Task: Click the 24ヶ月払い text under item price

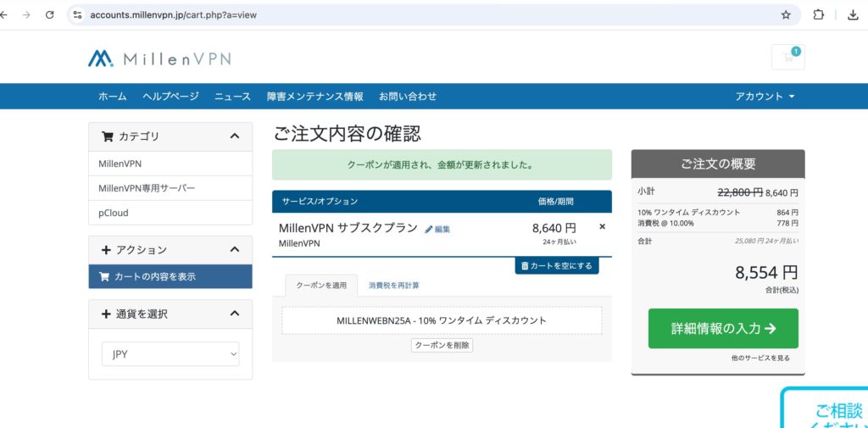Action: coord(560,242)
